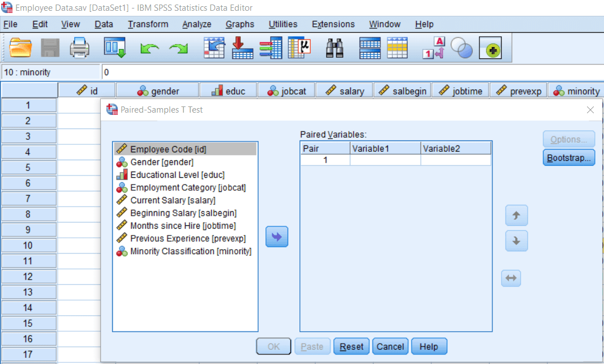Open the Edit menu

coord(40,24)
